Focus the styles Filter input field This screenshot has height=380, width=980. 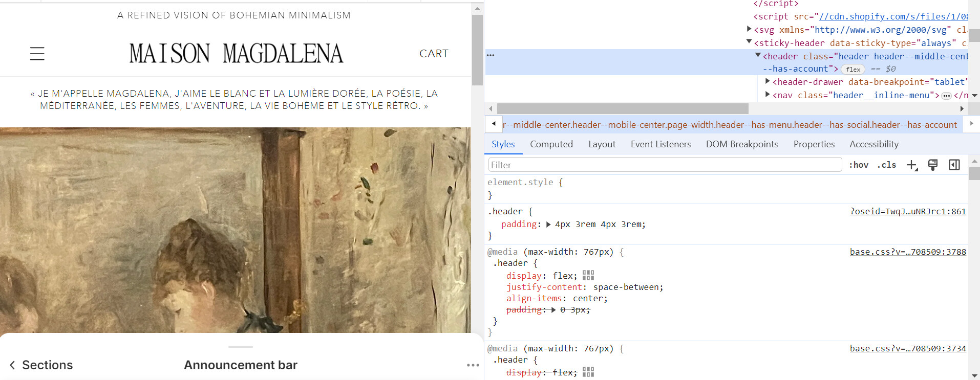click(x=665, y=165)
